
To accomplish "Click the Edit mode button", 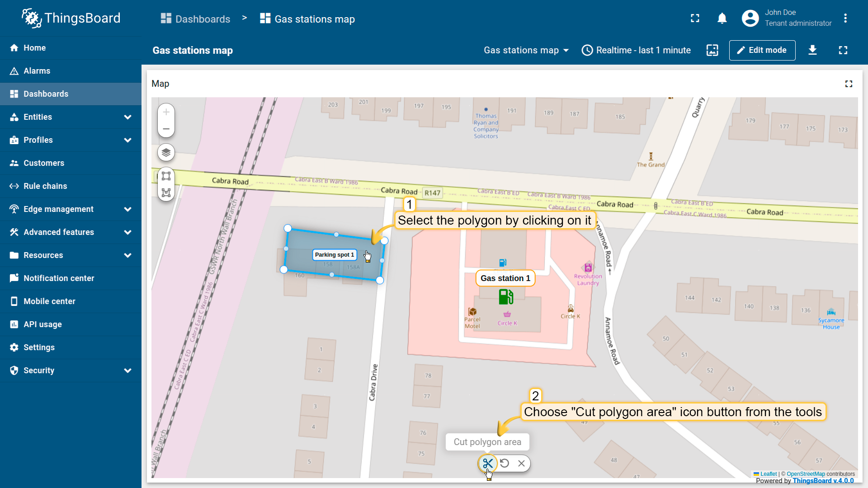I will click(762, 50).
